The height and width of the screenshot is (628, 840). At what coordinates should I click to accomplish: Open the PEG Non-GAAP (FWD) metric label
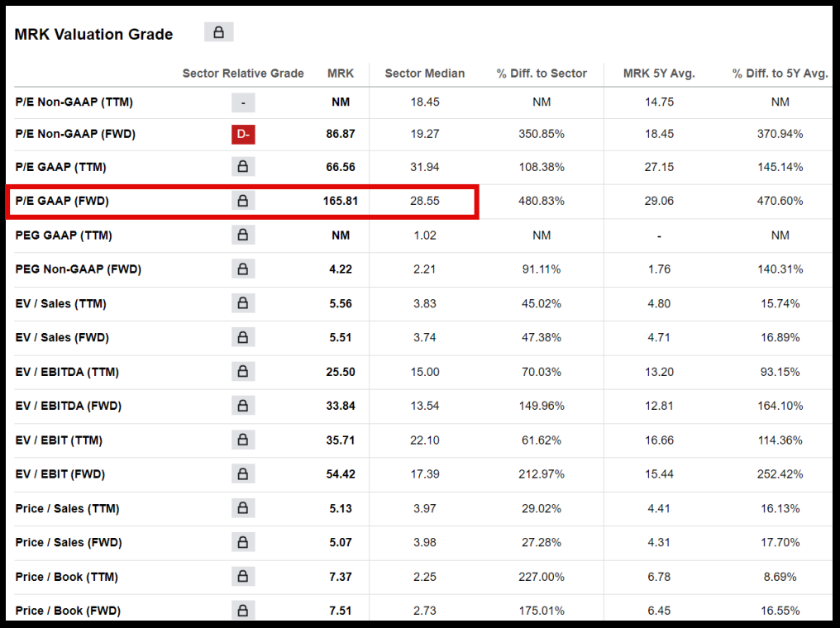pyautogui.click(x=79, y=269)
